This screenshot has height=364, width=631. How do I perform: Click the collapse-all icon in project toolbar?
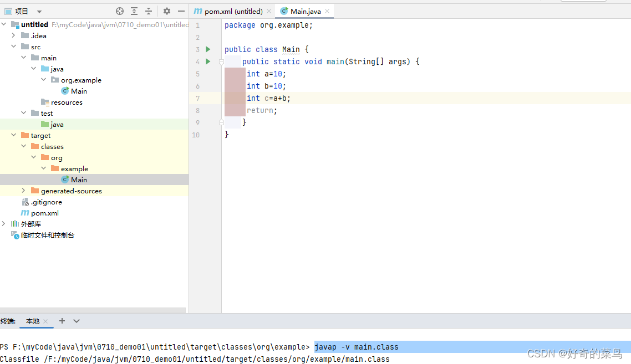[148, 11]
